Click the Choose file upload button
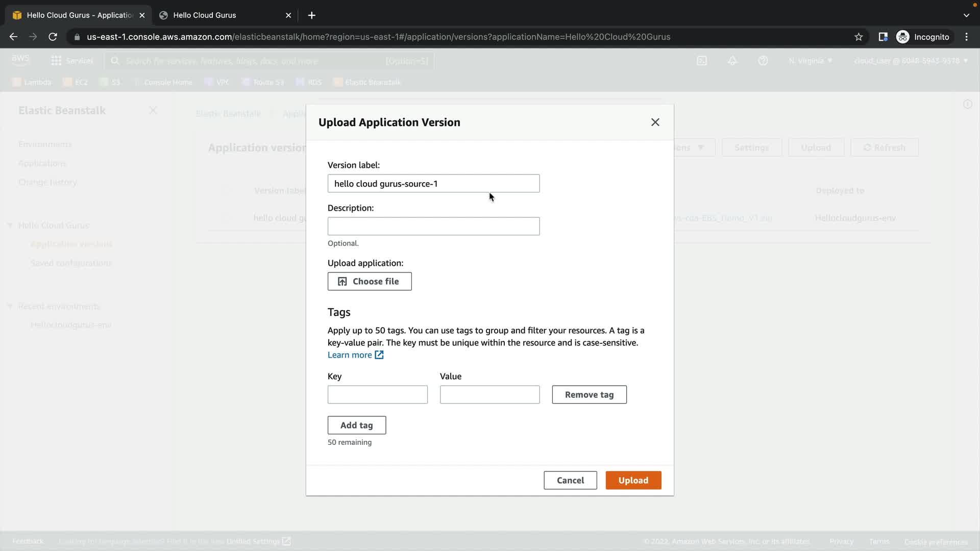This screenshot has width=980, height=551. tap(370, 282)
